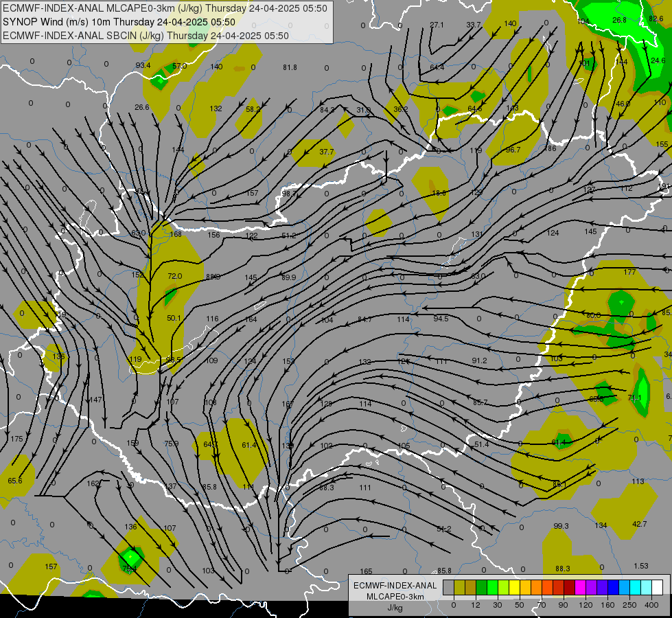Image resolution: width=672 pixels, height=618 pixels.
Task: Click the map value 96.7
Action: point(513,150)
